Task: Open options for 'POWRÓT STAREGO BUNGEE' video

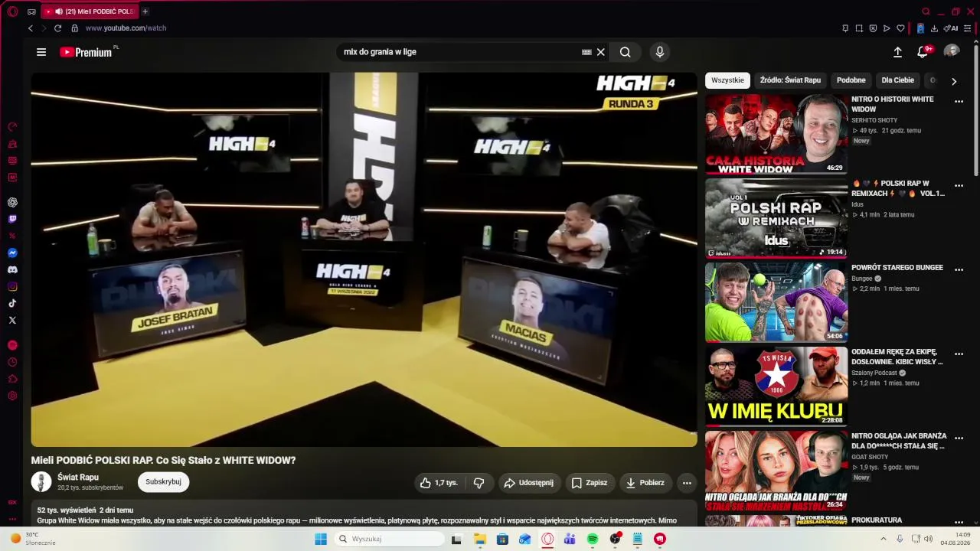Action: [959, 269]
